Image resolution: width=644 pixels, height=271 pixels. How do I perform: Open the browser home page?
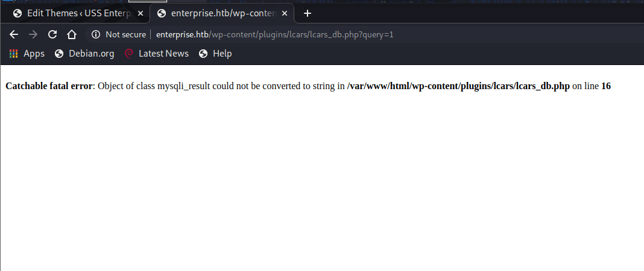pyautogui.click(x=72, y=34)
